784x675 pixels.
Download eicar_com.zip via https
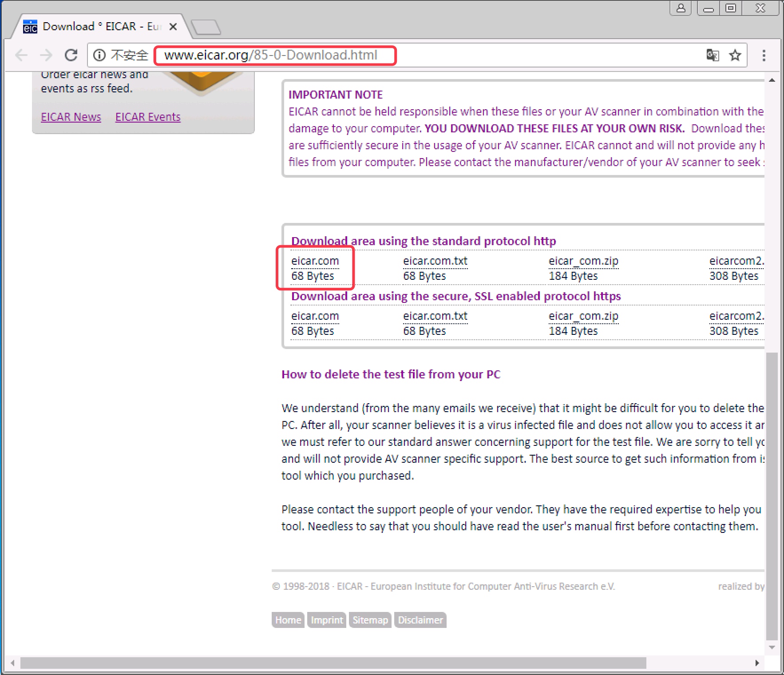coord(583,316)
